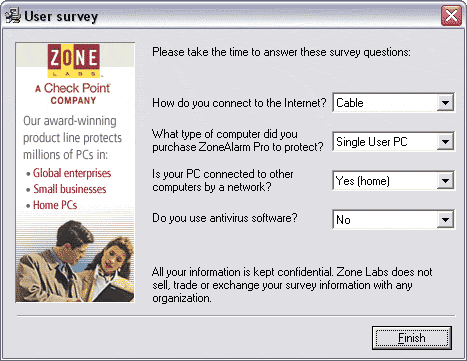Click the Global enterprises link text
Image resolution: width=467 pixels, height=361 pixels.
(72, 173)
